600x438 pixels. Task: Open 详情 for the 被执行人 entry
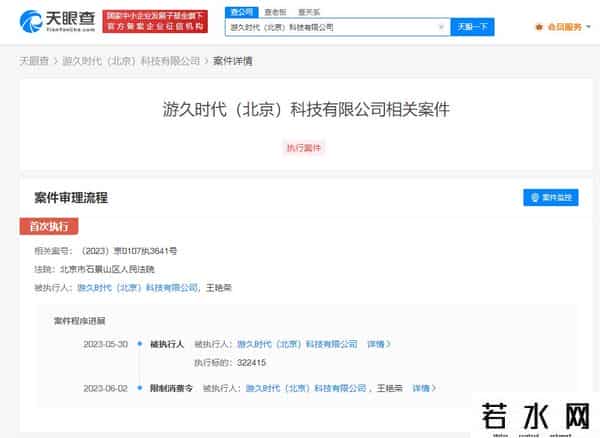pos(379,344)
